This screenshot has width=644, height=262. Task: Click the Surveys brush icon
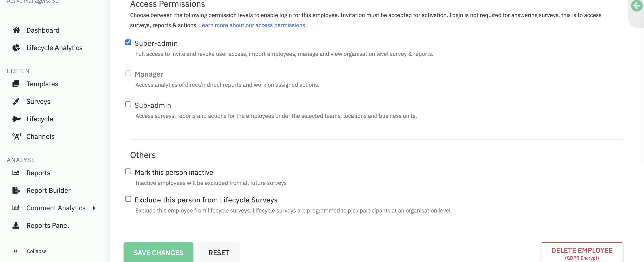click(16, 101)
